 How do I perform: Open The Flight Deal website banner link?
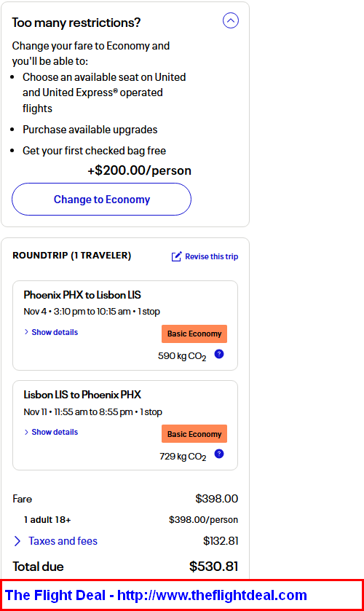[156, 595]
